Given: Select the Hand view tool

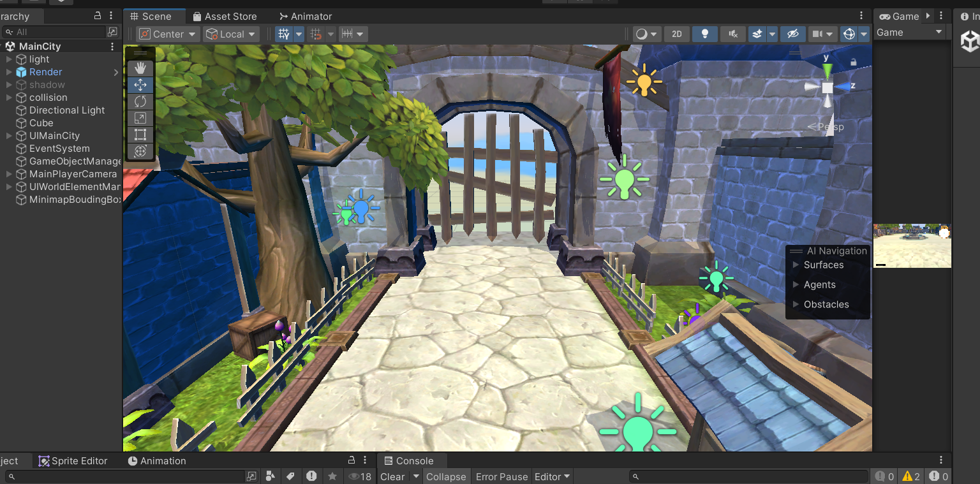Looking at the screenshot, I should pos(140,68).
